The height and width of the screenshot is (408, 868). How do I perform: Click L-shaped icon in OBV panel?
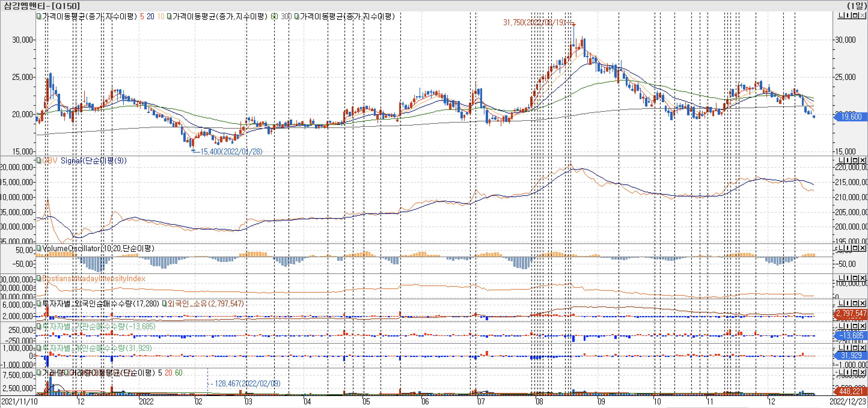(841, 160)
